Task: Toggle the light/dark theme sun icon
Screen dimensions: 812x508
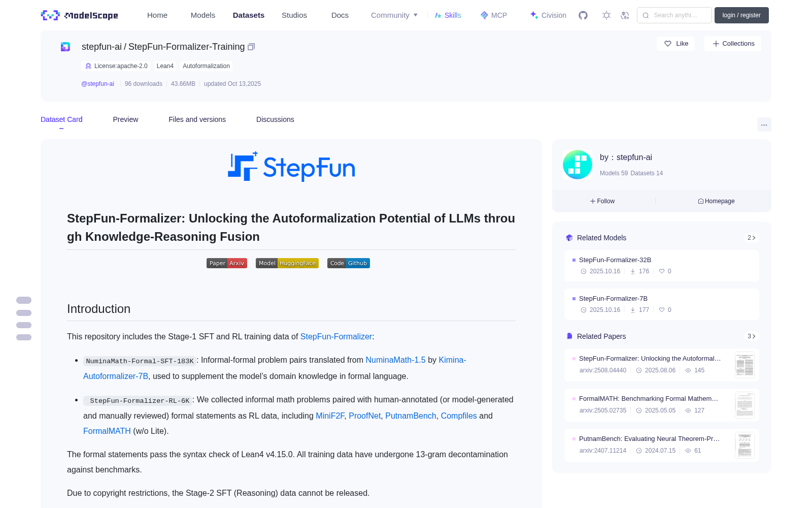Action: 606,15
